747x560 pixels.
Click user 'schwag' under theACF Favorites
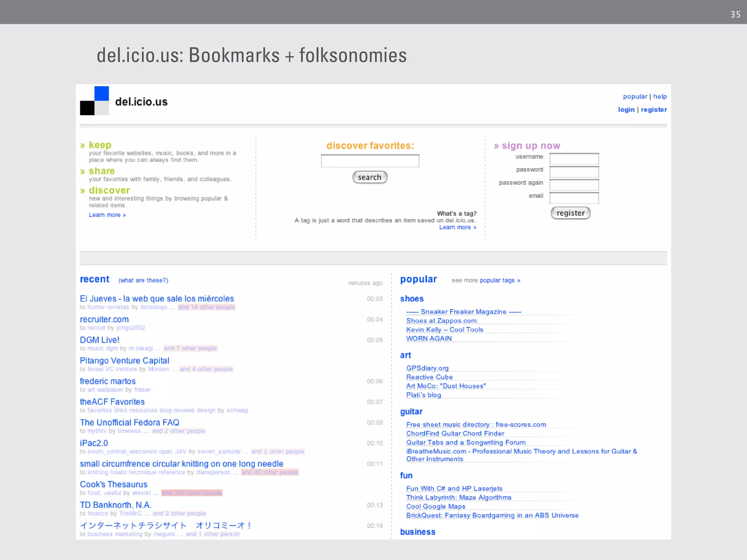coord(237,411)
